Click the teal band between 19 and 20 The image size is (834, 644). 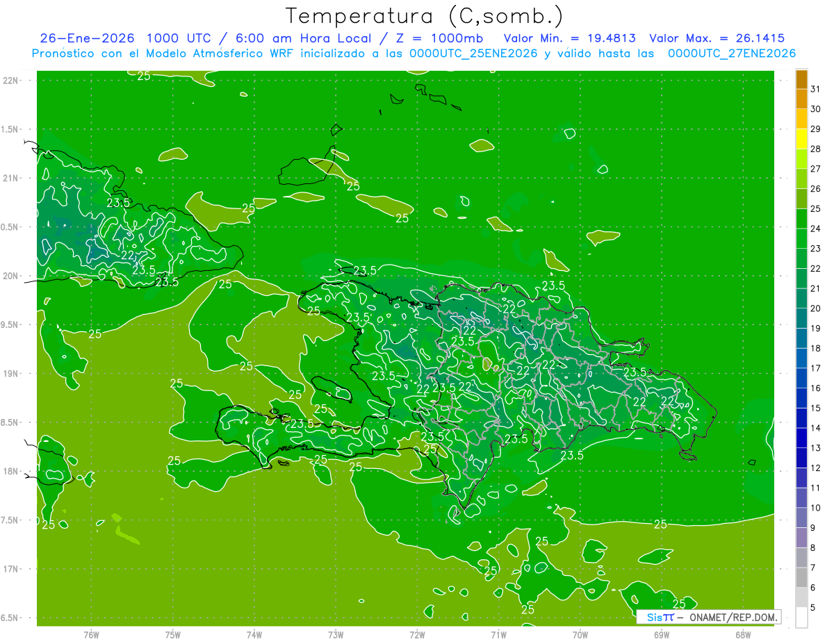801,318
